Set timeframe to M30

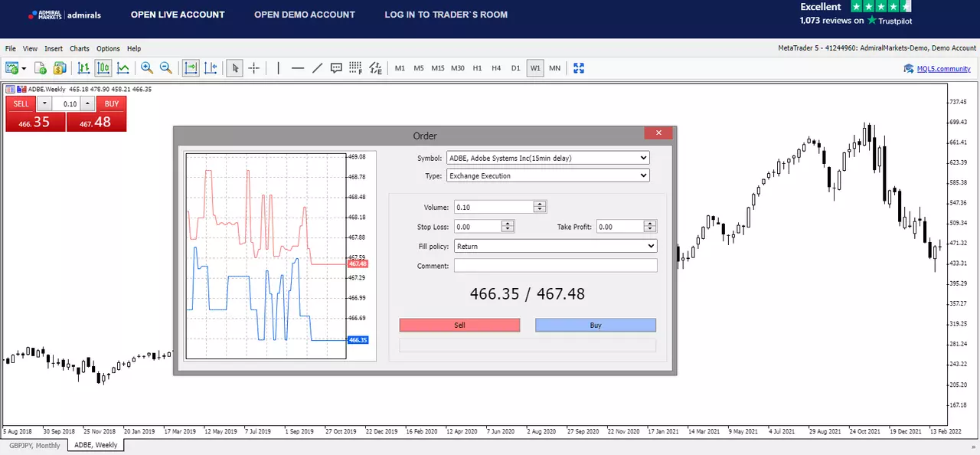[458, 68]
